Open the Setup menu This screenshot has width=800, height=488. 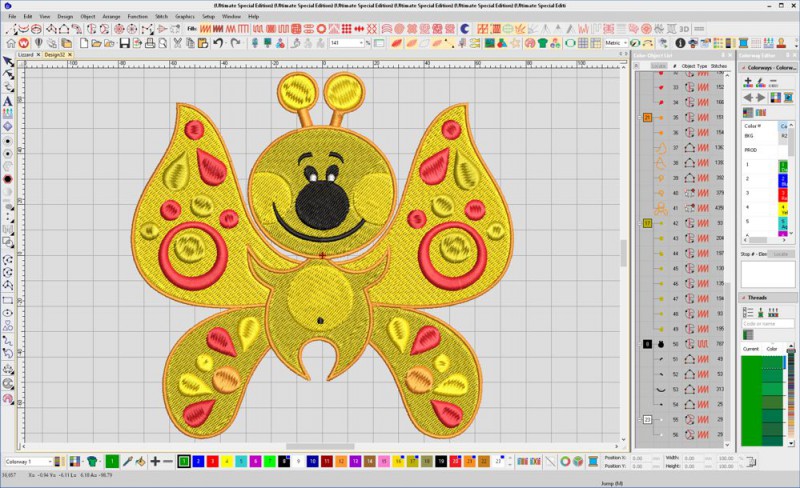[208, 16]
